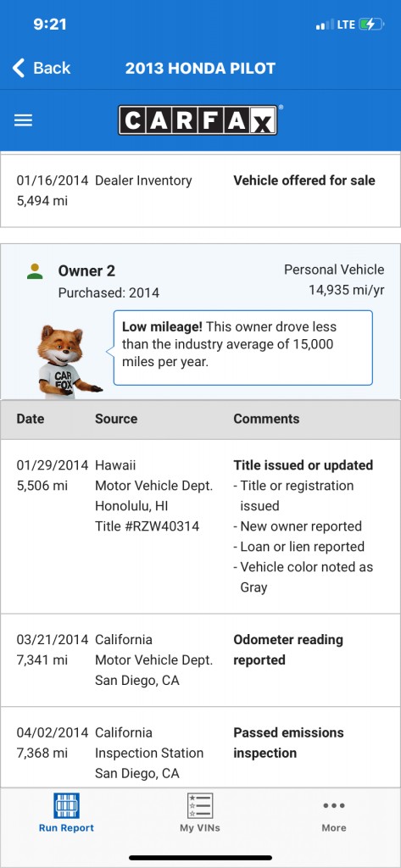Screen dimensions: 401x868
Task: Tap the green Owner 2 person icon
Action: 35,271
